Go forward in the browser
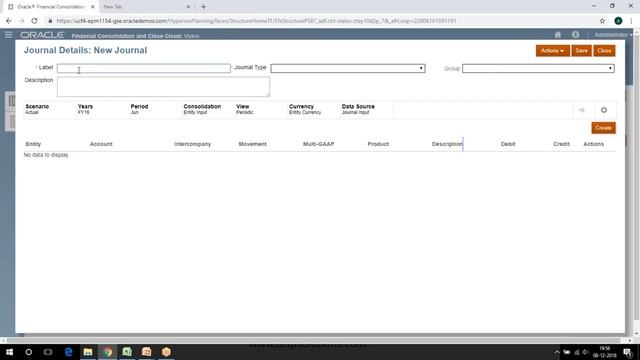The image size is (640, 360). [22, 21]
